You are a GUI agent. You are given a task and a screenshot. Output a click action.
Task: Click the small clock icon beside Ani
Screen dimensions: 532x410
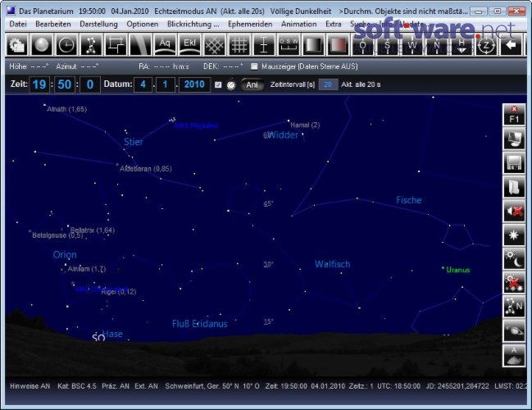point(231,84)
